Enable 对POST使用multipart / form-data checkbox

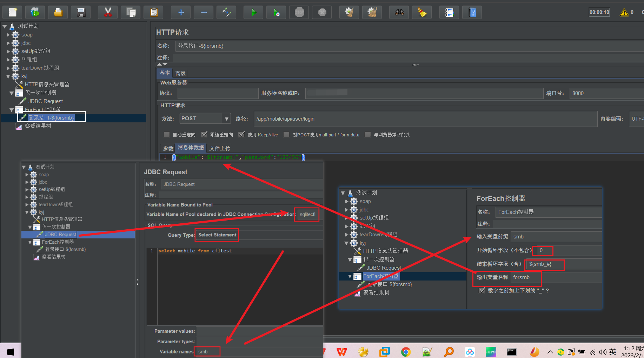(x=286, y=135)
